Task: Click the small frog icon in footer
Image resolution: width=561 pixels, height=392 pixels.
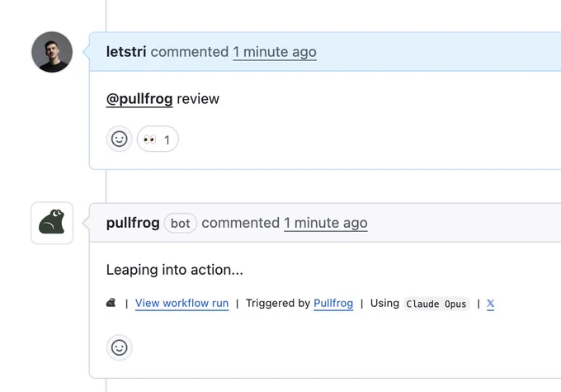Action: (x=111, y=303)
